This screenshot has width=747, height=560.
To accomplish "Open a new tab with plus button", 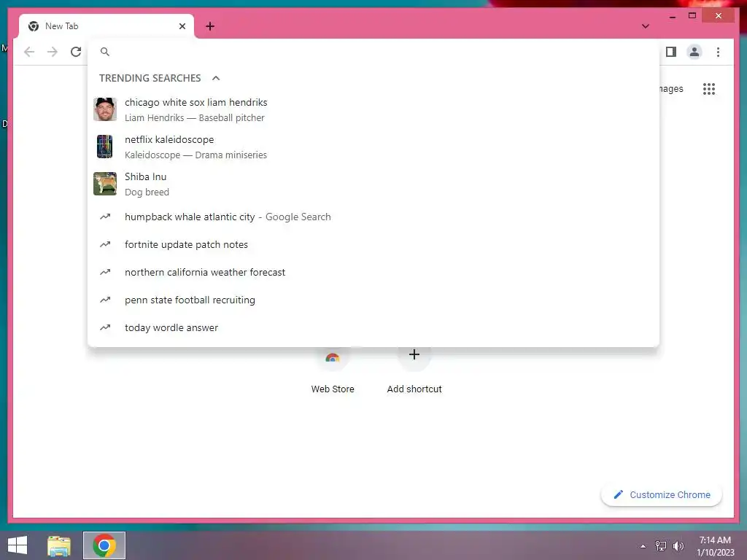I will pyautogui.click(x=210, y=26).
